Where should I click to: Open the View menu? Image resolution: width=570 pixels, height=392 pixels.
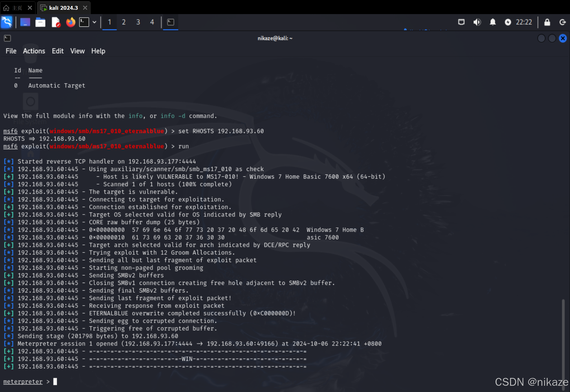pyautogui.click(x=77, y=51)
